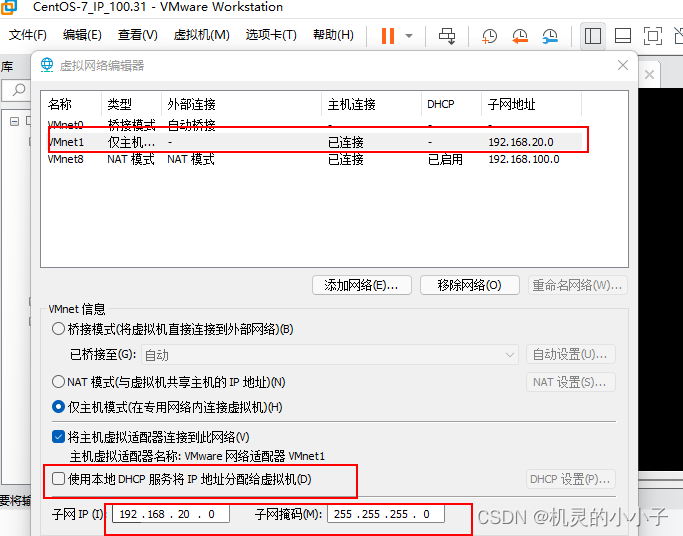Click the orange Pause virtual machine icon
Screen dimensions: 683x536
(388, 36)
